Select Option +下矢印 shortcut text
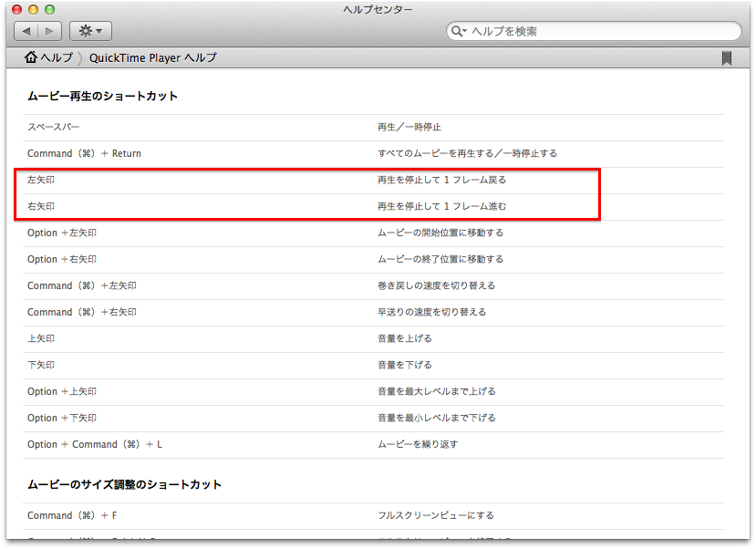756x549 pixels. pyautogui.click(x=62, y=418)
